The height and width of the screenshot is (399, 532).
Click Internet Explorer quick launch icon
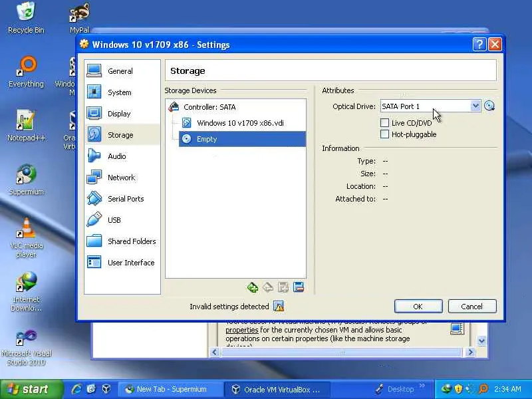[x=76, y=389]
